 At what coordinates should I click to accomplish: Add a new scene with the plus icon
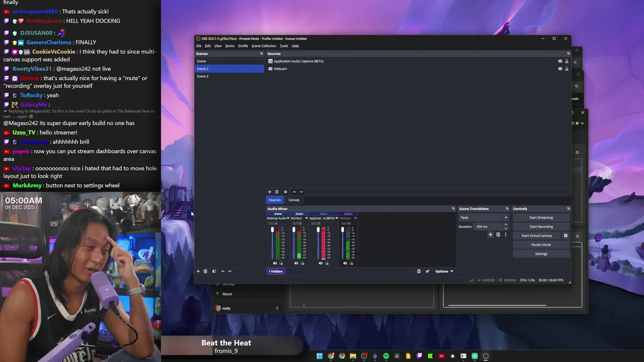tap(198, 271)
